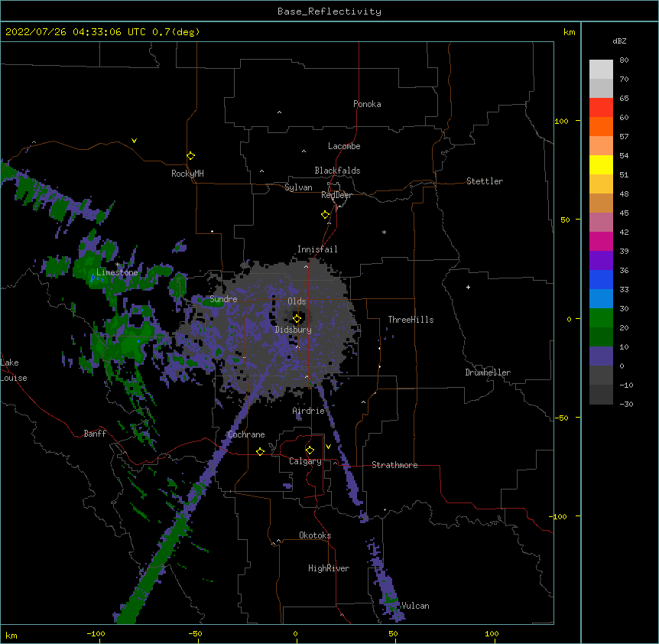The image size is (659, 644).
Task: Select the Lacombe city label
Action: click(344, 146)
